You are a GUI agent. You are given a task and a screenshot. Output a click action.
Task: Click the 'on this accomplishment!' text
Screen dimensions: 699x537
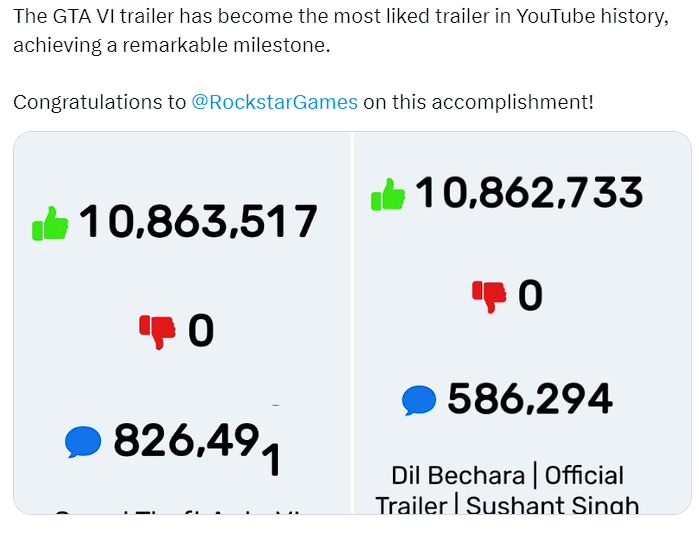[478, 102]
